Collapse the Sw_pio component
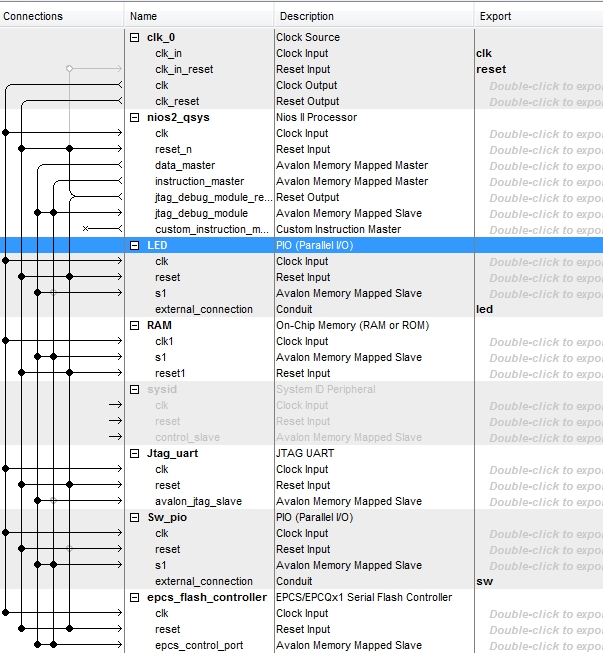The height and width of the screenshot is (654, 603). tap(134, 518)
